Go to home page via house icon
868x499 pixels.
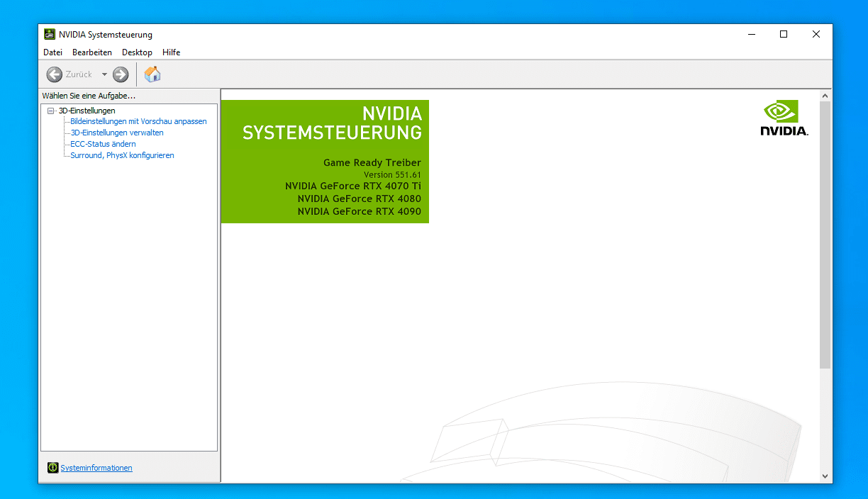tap(152, 74)
